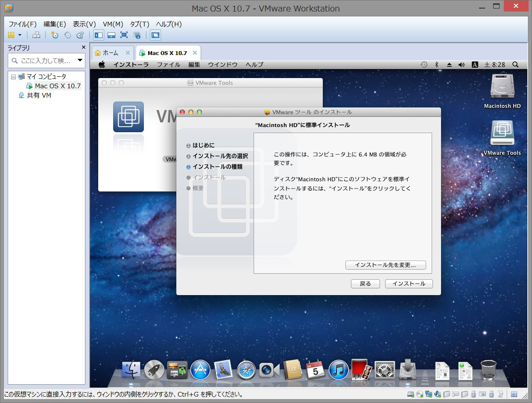Click the インストール先を変更... button
Screen dimensions: 532x403
tap(386, 265)
